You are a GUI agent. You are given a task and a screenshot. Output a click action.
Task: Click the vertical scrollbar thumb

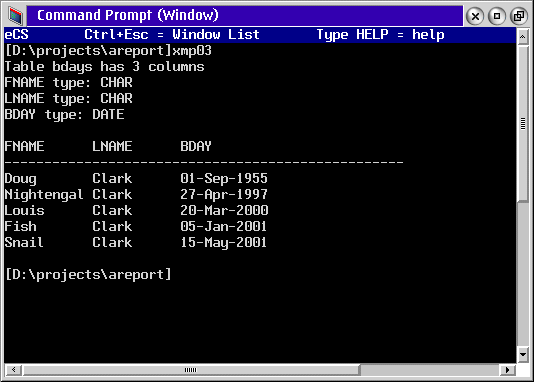tap(523, 123)
